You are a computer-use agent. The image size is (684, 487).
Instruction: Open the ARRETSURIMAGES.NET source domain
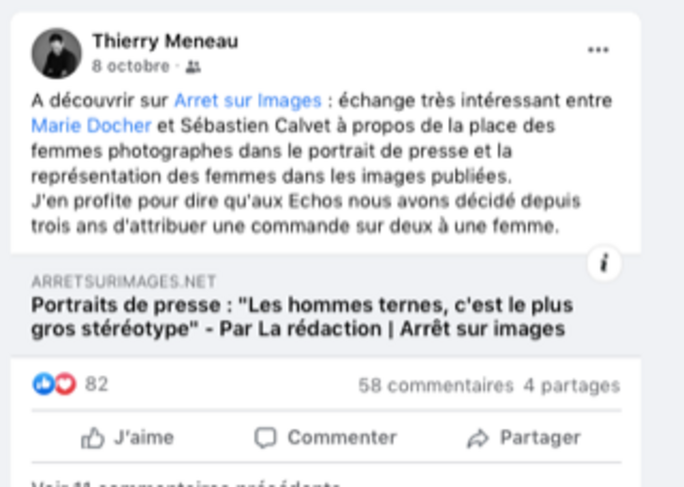[124, 281]
